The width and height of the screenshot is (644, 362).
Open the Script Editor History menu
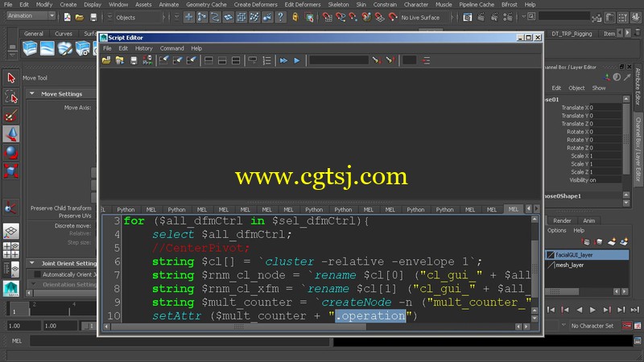144,48
